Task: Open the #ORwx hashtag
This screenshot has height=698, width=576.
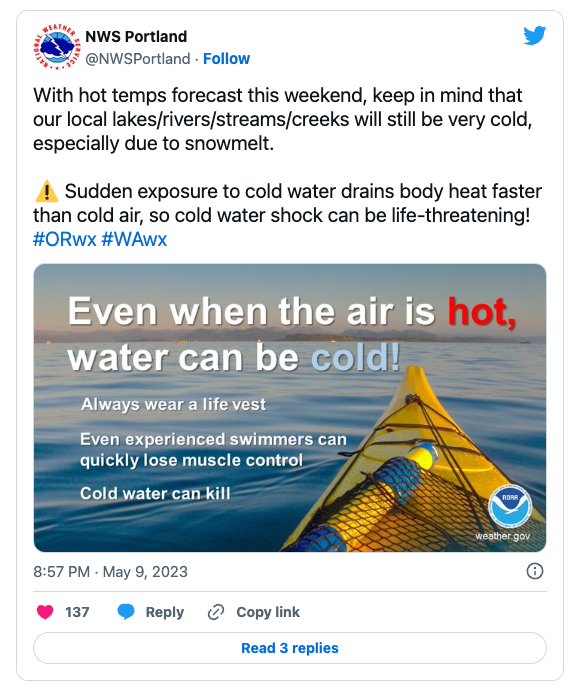Action: (x=65, y=239)
